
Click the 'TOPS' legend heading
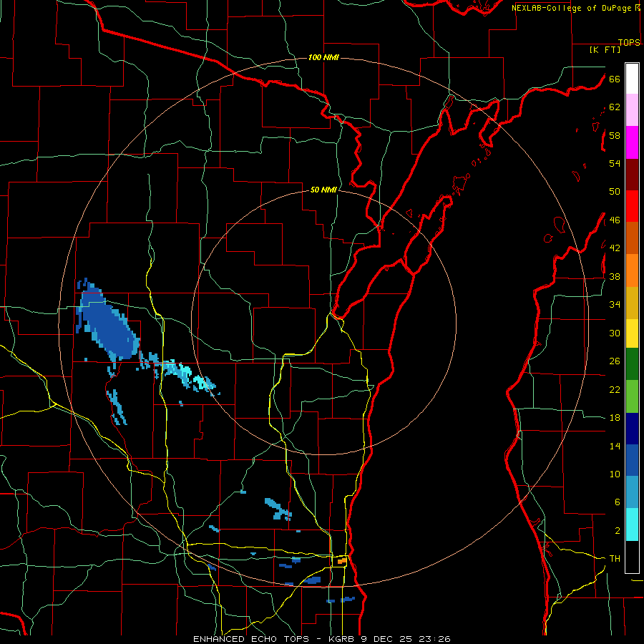629,42
